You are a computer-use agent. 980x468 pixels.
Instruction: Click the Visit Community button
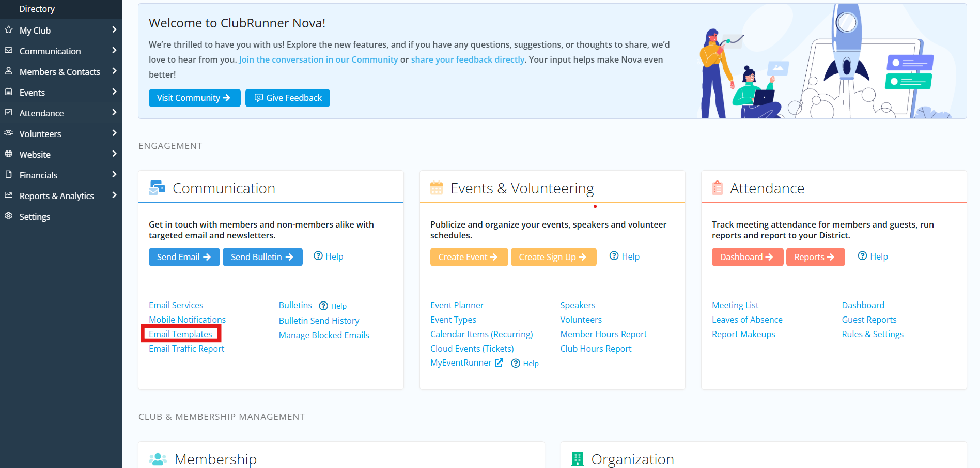point(194,98)
